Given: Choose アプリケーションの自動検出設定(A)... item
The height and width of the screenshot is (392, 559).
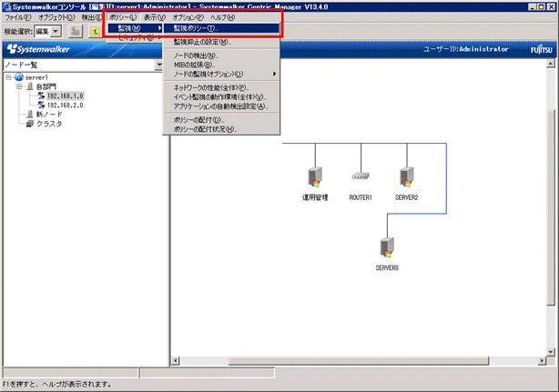Looking at the screenshot, I should pyautogui.click(x=221, y=106).
